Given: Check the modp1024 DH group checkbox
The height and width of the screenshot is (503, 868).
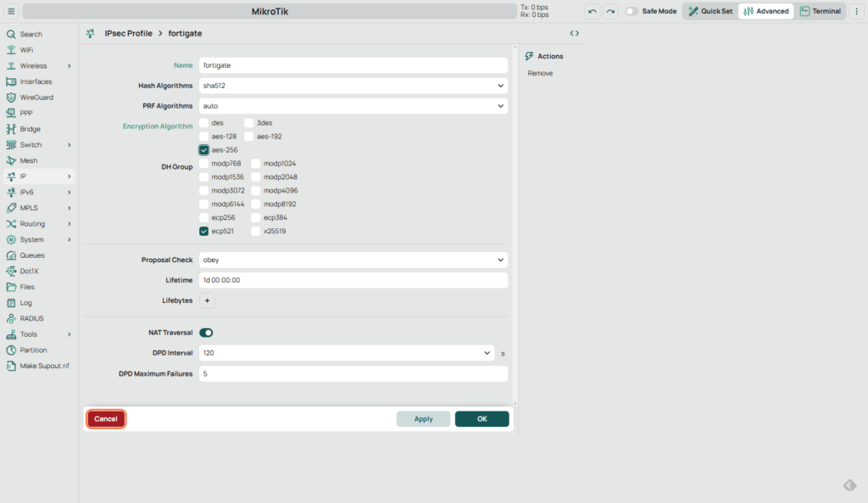Looking at the screenshot, I should tap(256, 164).
